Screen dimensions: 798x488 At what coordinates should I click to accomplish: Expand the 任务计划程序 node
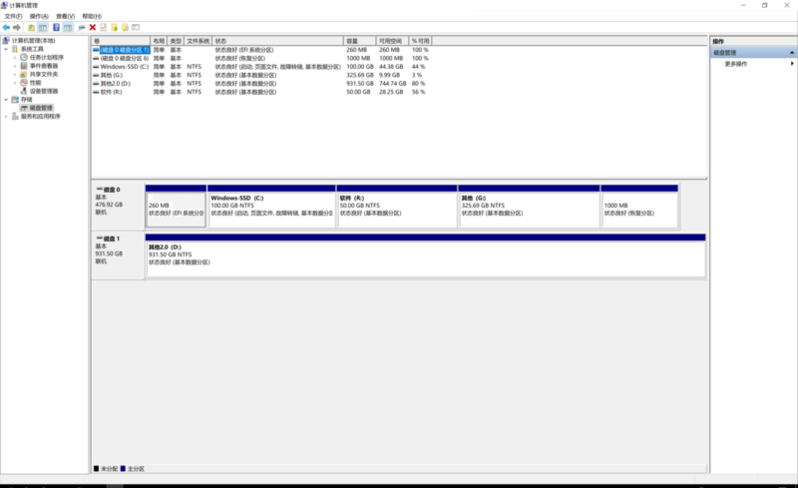[x=15, y=57]
